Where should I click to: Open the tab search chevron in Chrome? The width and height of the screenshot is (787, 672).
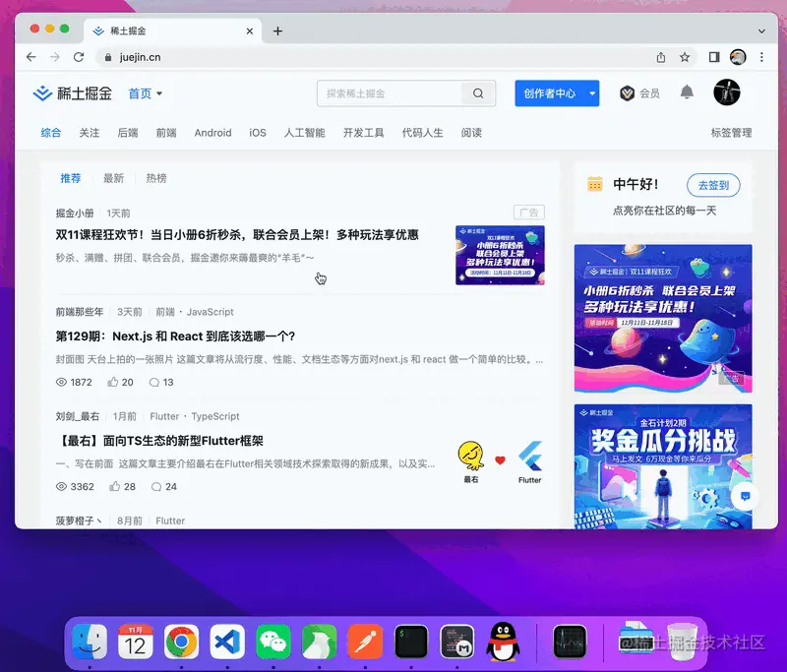coord(761,31)
